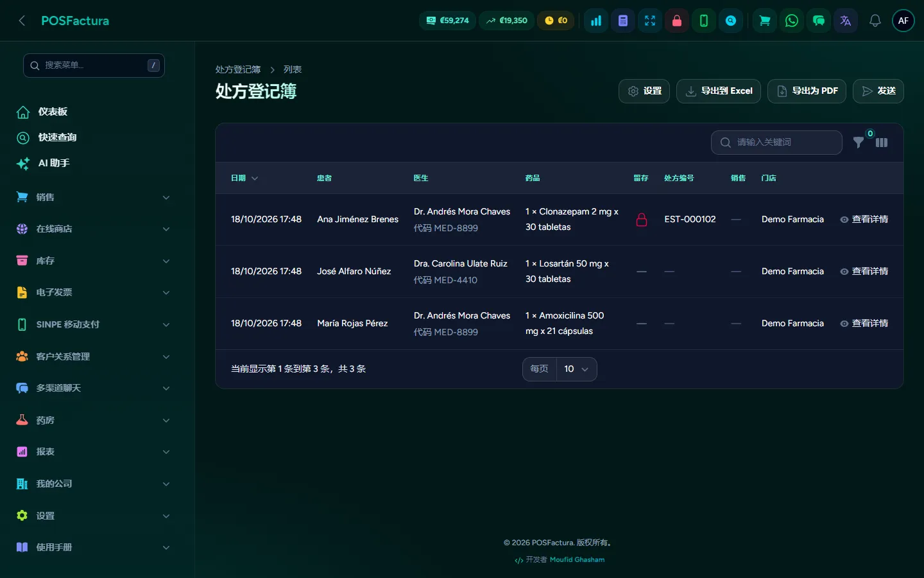The height and width of the screenshot is (578, 924).
Task: Open the shopping cart icon in header
Action: pos(765,21)
